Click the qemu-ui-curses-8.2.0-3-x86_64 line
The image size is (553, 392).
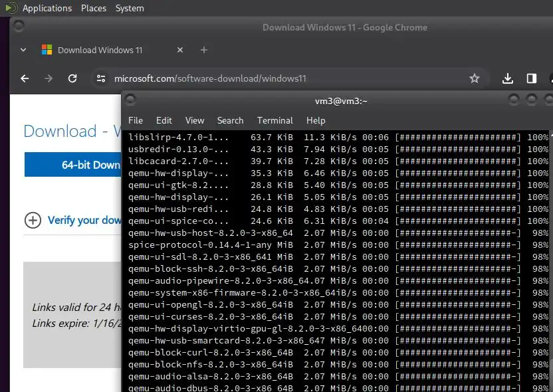click(x=338, y=317)
